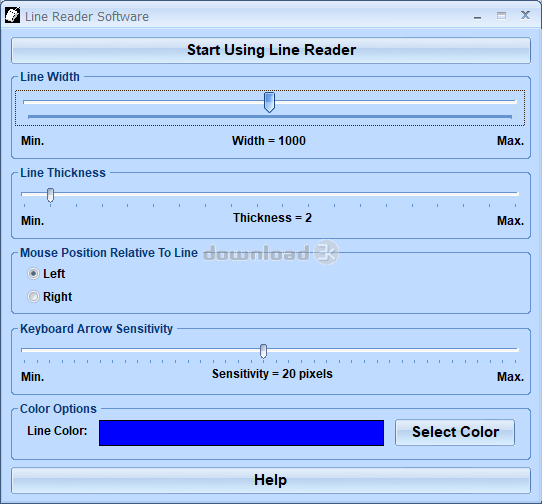
Task: Click the Line Thickness slider handle
Action: tap(50, 195)
